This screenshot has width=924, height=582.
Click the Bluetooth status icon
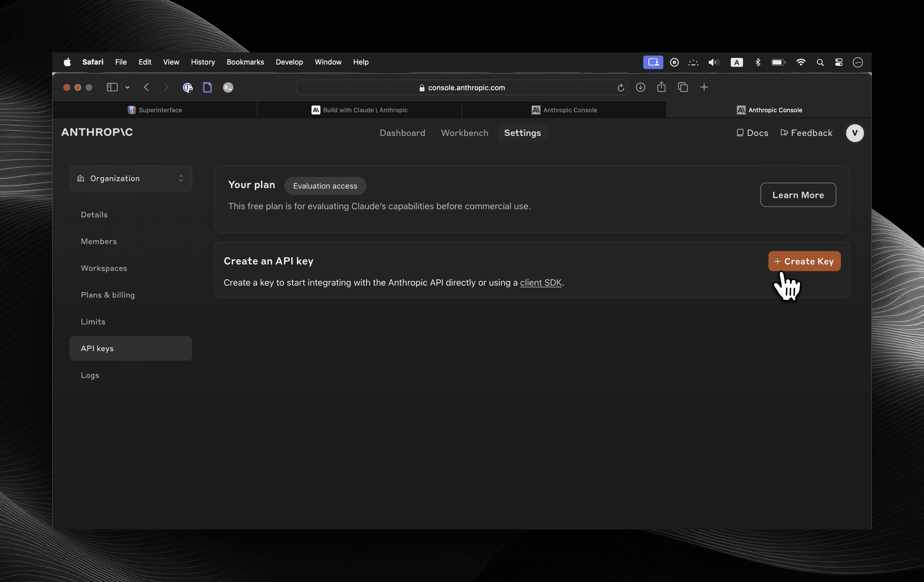tap(758, 62)
